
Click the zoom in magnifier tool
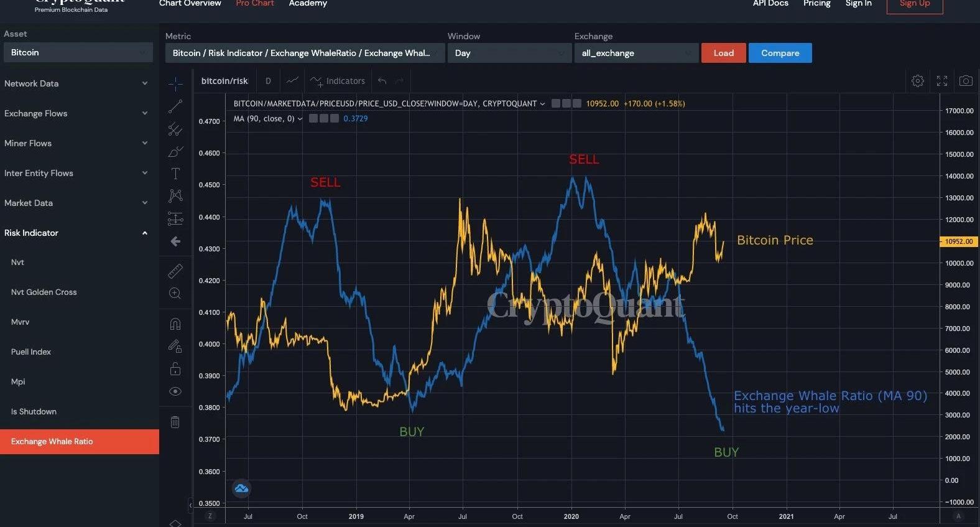pos(175,293)
